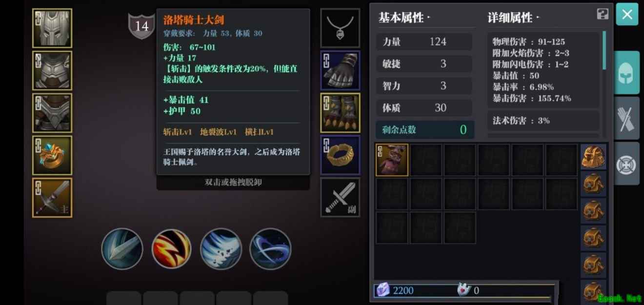Open the help question mark icon
644x305 pixels.
pos(603,14)
